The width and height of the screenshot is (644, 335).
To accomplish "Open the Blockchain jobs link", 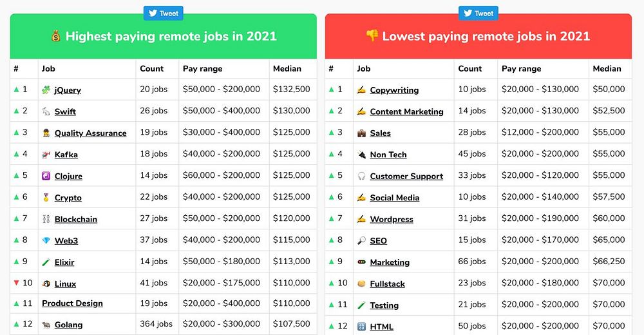I will 76,219.
